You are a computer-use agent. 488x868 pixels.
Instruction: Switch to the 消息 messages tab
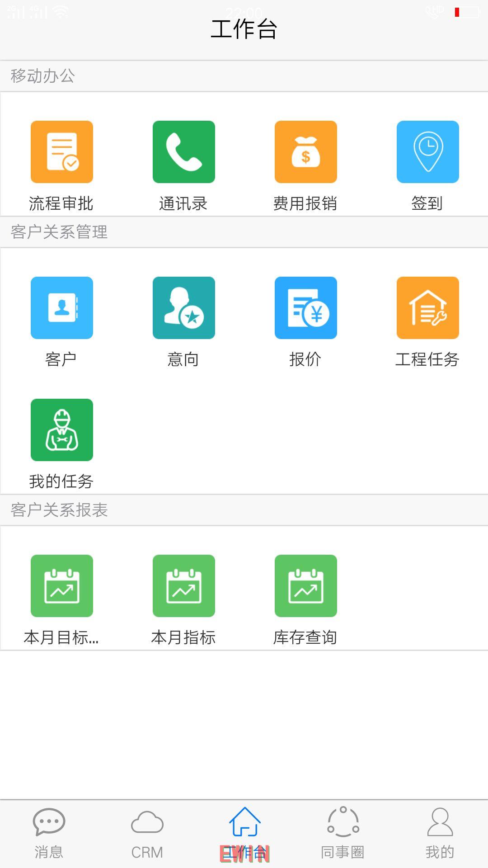pos(49,834)
